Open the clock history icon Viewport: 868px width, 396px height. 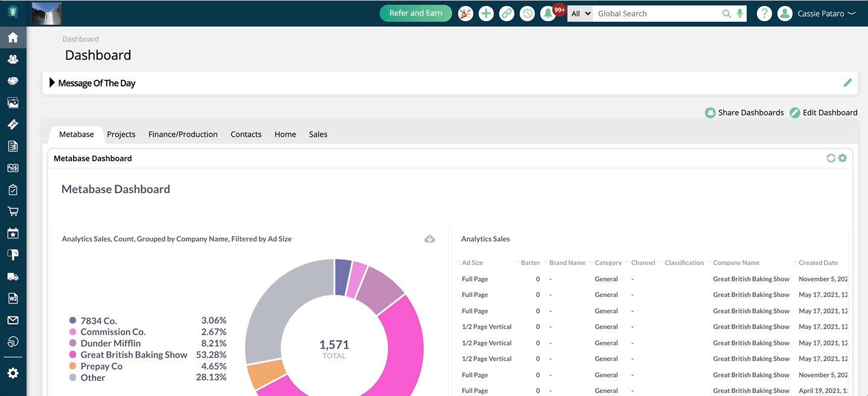click(527, 13)
